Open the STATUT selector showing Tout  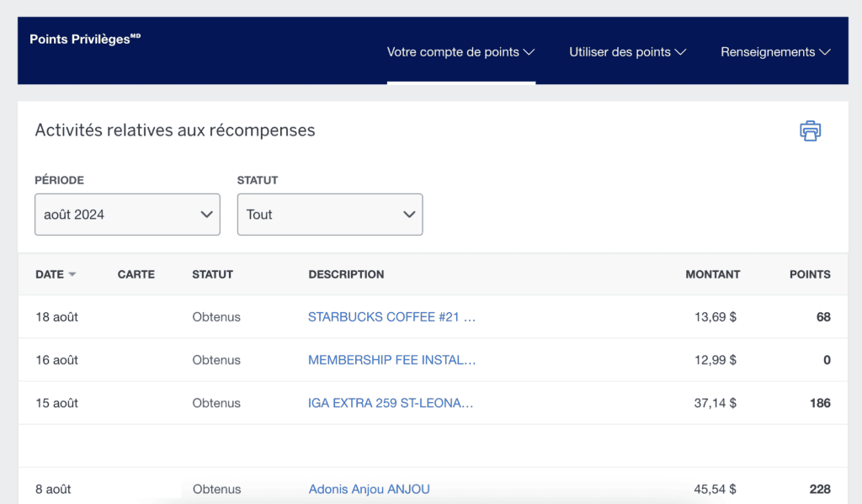coord(329,215)
